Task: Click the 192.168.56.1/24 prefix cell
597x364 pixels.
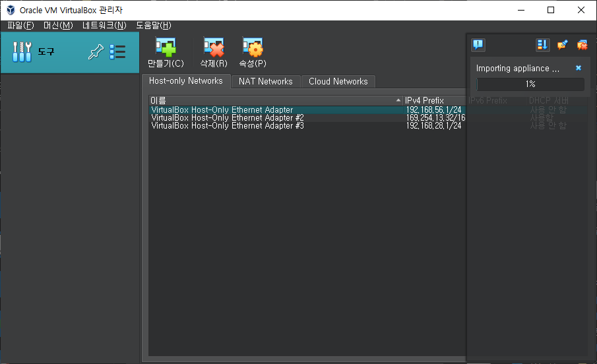Action: [x=433, y=109]
